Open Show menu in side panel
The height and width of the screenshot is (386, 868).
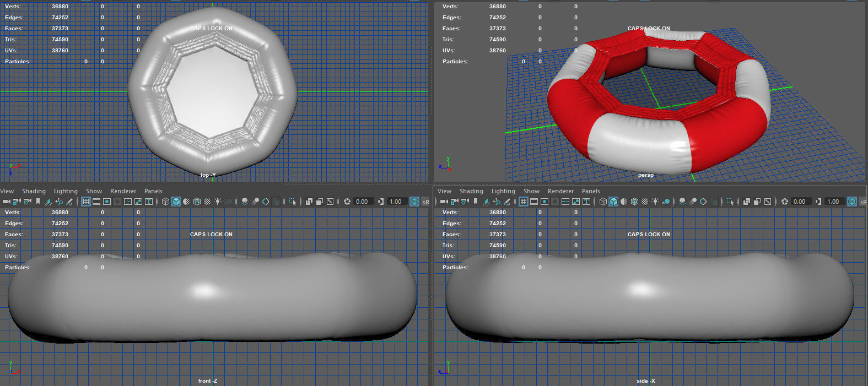tap(531, 191)
